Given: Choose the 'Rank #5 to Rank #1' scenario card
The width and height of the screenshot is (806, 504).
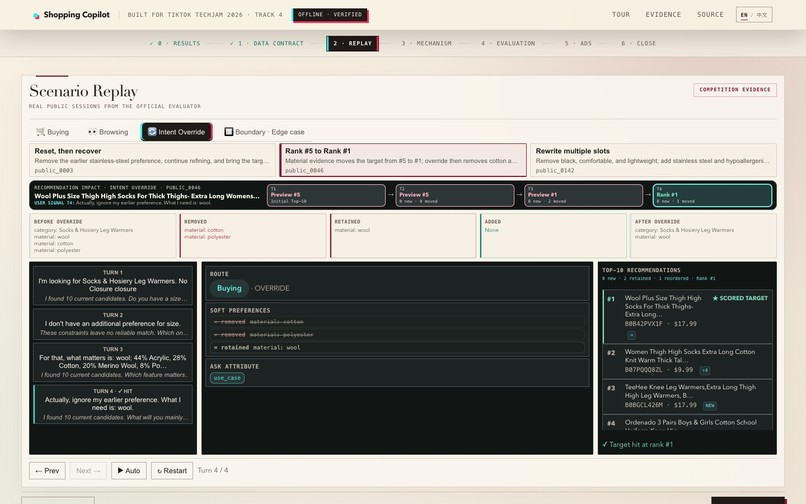Looking at the screenshot, I should click(x=403, y=160).
